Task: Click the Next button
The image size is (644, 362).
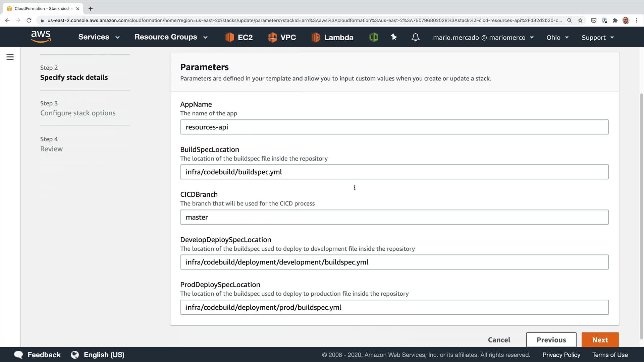Action: pos(600,340)
